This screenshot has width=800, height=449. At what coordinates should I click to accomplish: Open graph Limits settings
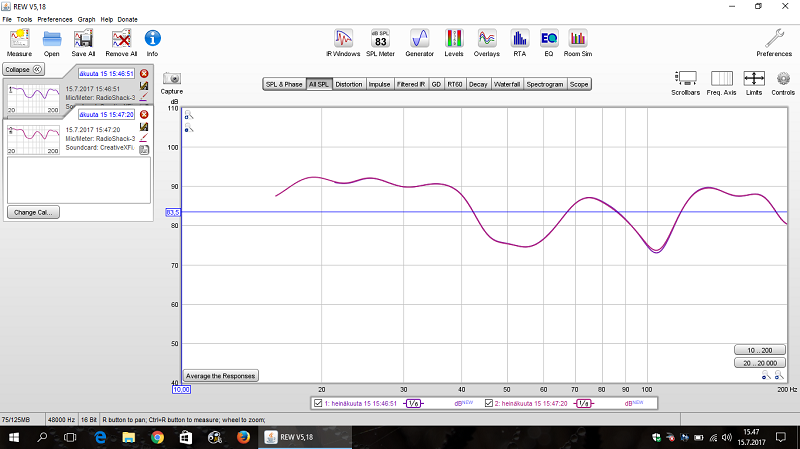pos(754,83)
